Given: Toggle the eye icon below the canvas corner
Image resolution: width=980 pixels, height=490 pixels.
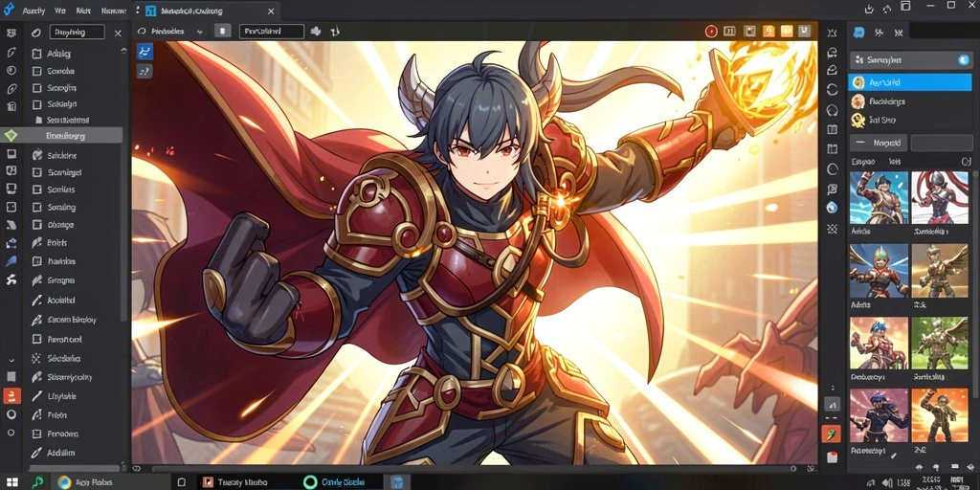Looking at the screenshot, I should 137,468.
